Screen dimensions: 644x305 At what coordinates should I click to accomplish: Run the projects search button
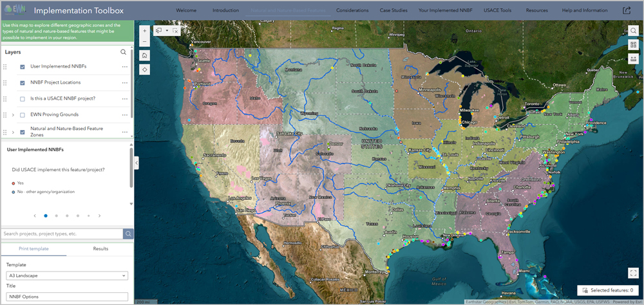tap(128, 234)
